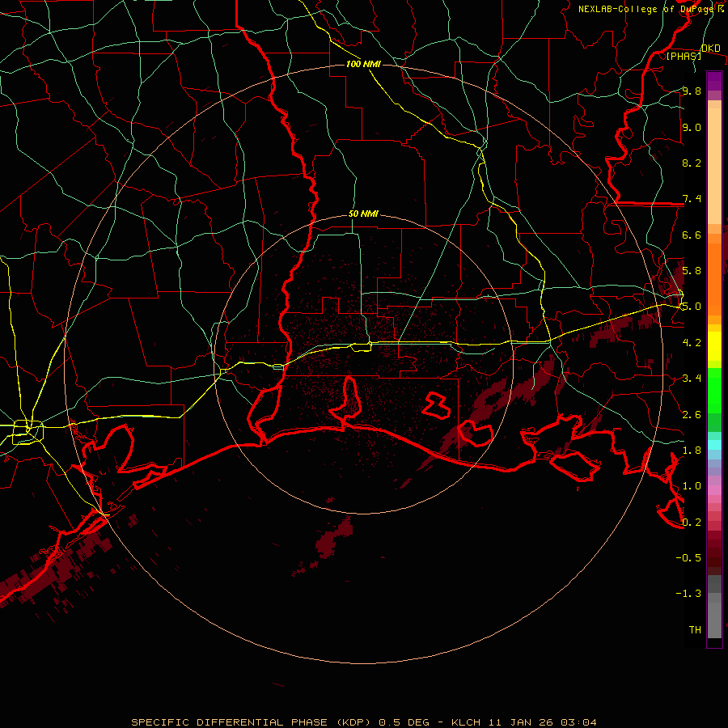Select the 1.0 value on the color scale
This screenshot has height=728, width=728.
[692, 486]
